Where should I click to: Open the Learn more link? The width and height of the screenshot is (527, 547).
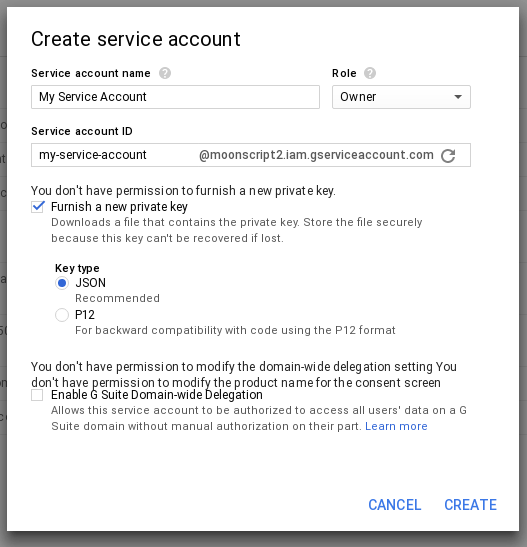396,426
